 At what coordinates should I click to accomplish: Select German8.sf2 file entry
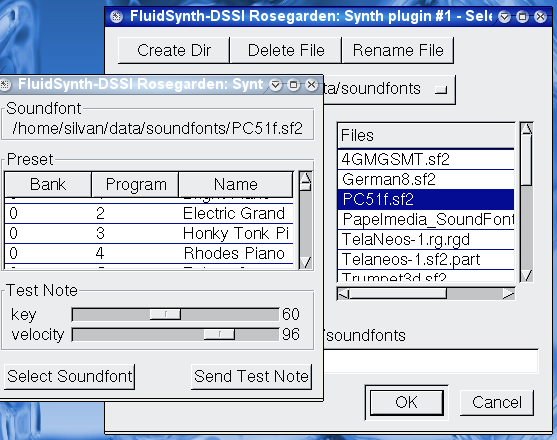point(426,179)
